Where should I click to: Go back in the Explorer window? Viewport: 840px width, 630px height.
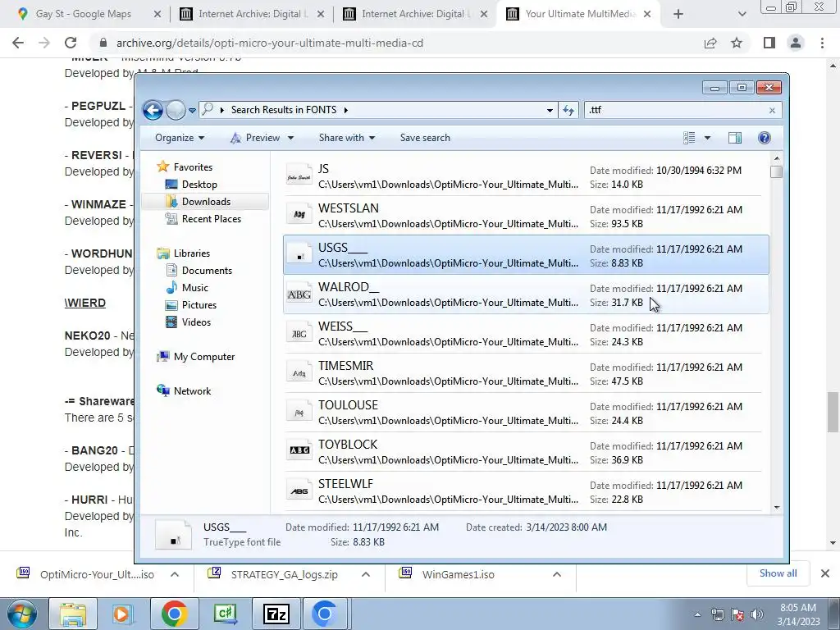pos(153,111)
